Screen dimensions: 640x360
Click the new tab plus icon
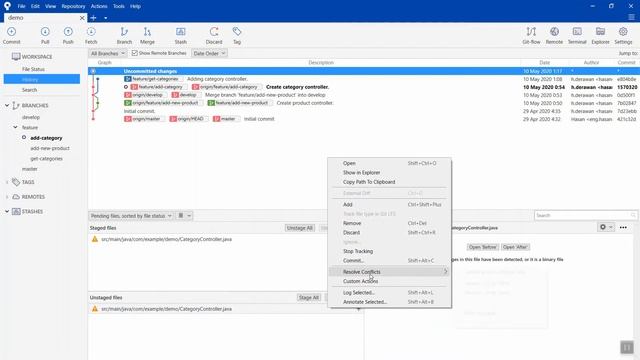93,18
